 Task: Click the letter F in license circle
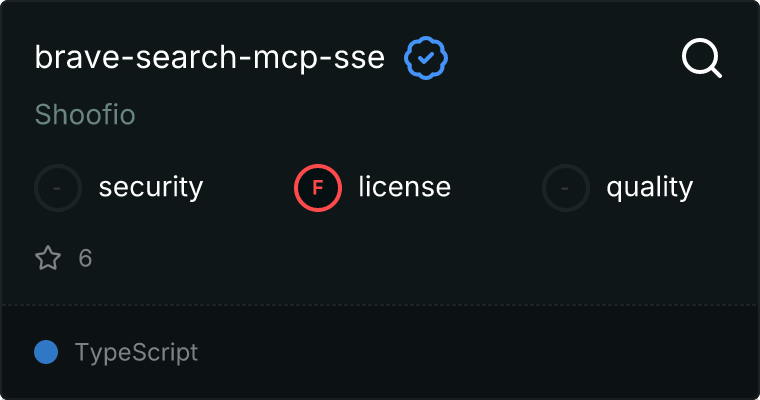coord(318,188)
